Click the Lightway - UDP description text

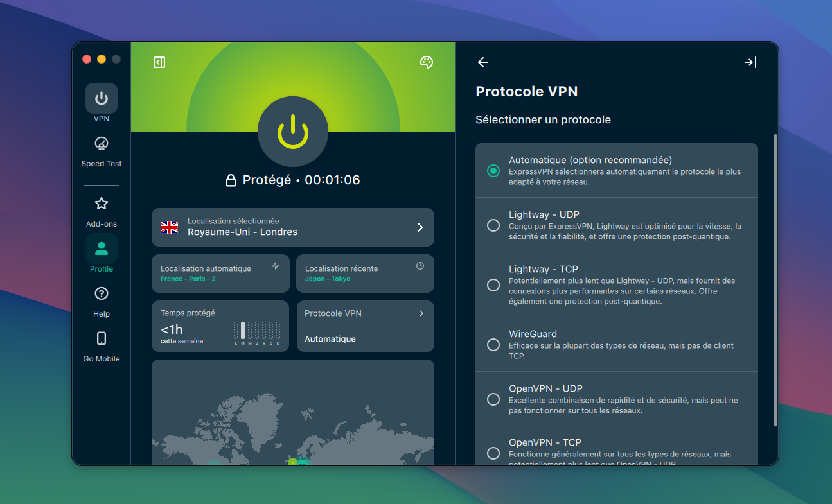tap(625, 232)
